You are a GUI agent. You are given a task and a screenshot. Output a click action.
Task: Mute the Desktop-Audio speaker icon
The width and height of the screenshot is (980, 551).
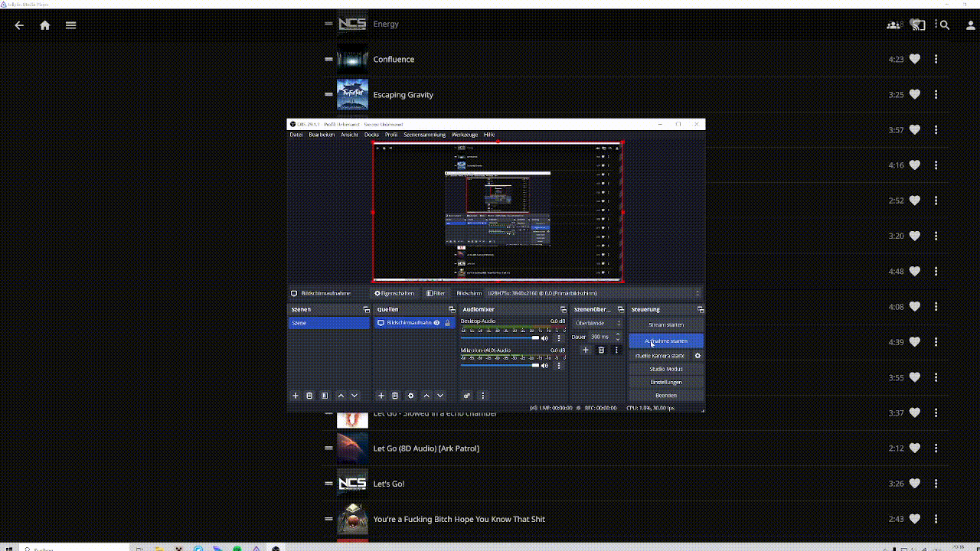click(x=545, y=338)
